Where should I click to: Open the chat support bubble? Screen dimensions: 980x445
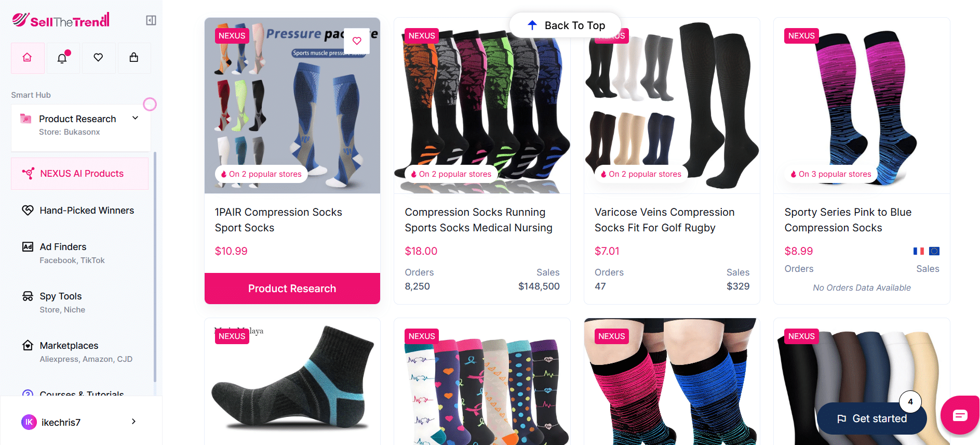(960, 415)
